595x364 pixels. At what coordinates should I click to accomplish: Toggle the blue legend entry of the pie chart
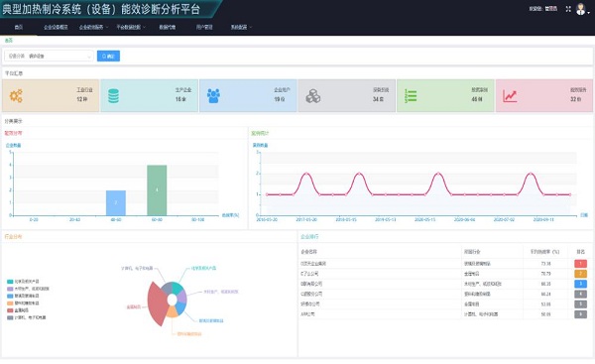coord(23,296)
